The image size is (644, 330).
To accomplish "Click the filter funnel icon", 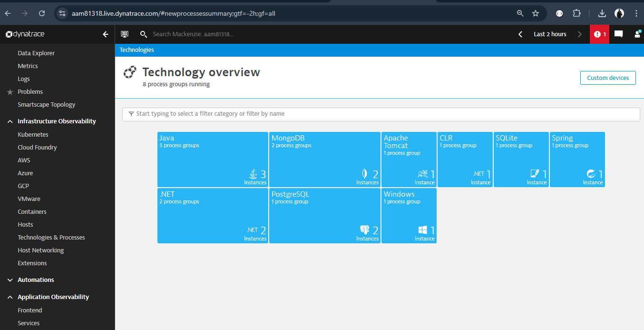I will (x=131, y=114).
